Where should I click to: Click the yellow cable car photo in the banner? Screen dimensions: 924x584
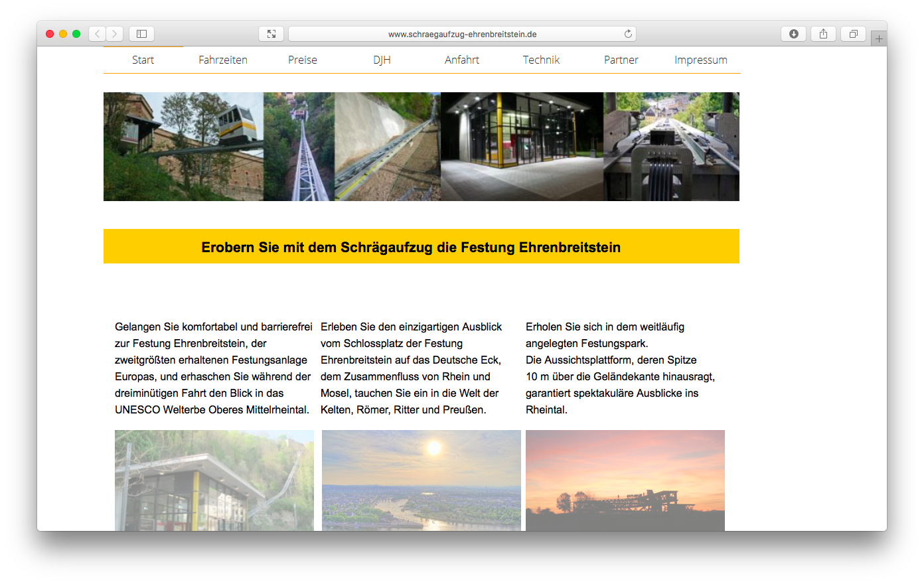point(183,147)
